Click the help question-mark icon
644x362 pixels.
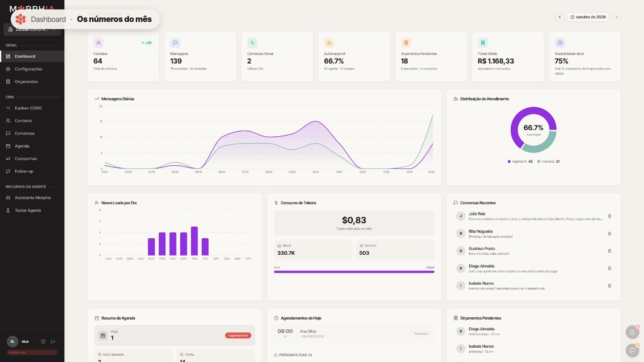(43, 341)
